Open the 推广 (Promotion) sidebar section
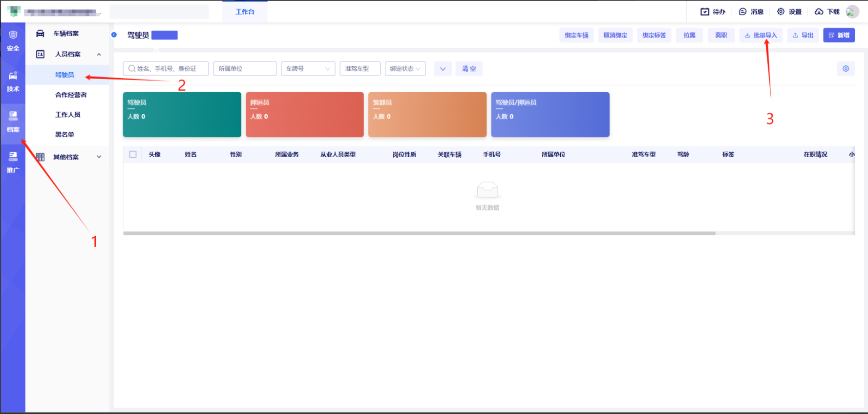 [x=13, y=162]
